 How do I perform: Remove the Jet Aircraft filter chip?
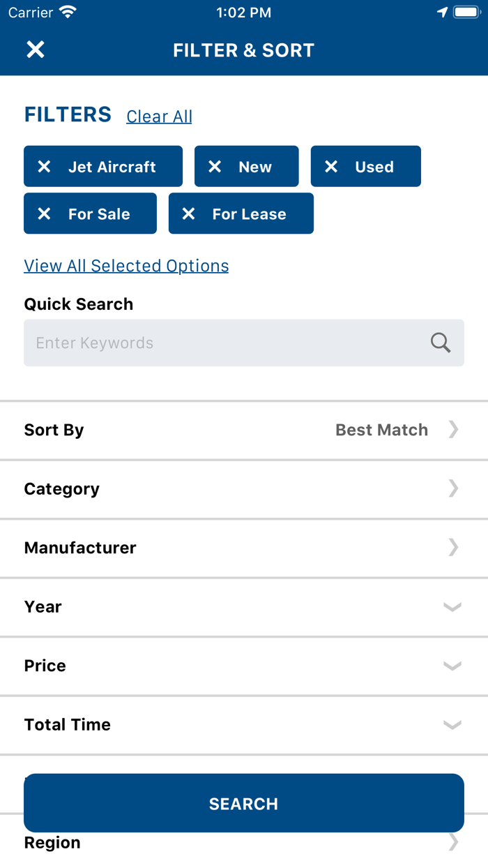click(44, 167)
